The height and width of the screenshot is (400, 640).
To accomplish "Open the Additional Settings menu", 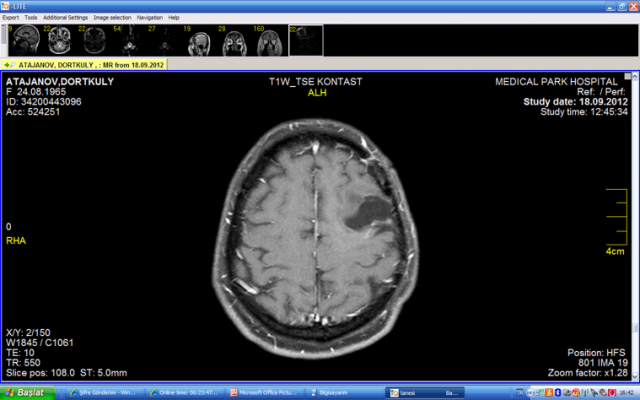I will click(65, 18).
